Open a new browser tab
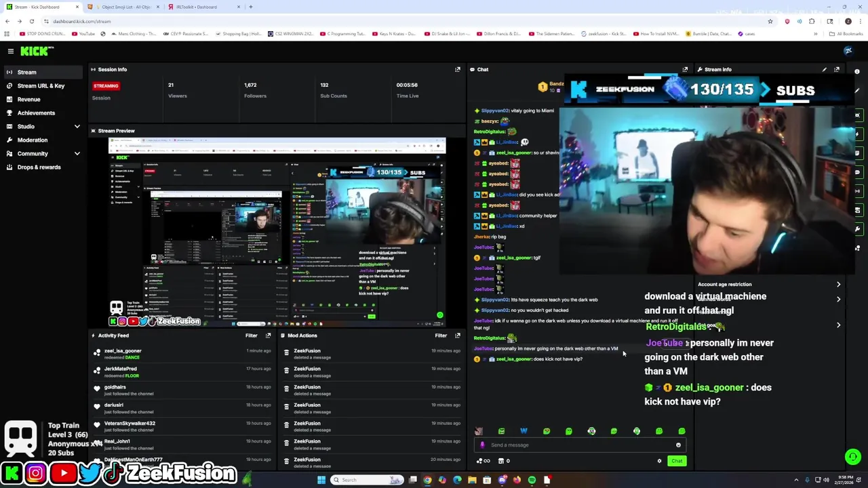 point(251,7)
